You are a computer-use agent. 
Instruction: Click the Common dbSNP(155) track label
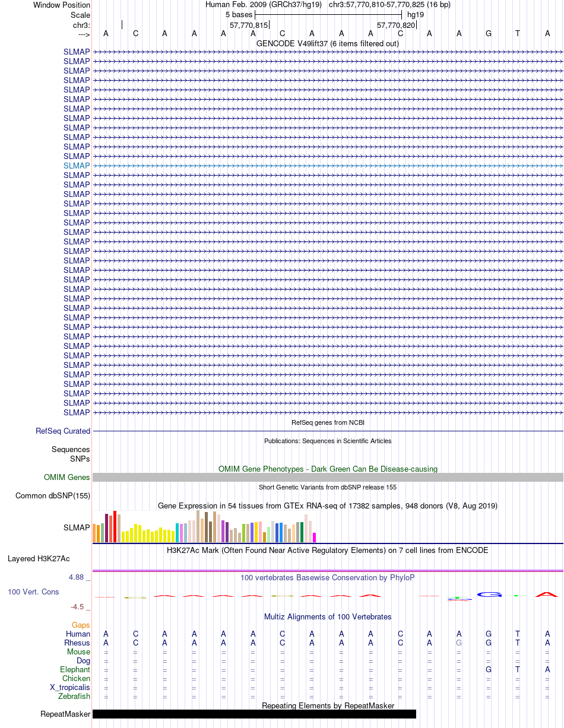(53, 496)
